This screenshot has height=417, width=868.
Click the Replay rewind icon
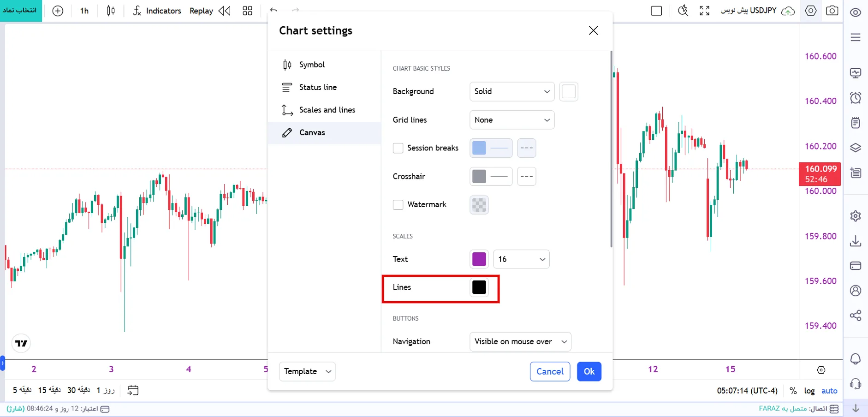(225, 11)
